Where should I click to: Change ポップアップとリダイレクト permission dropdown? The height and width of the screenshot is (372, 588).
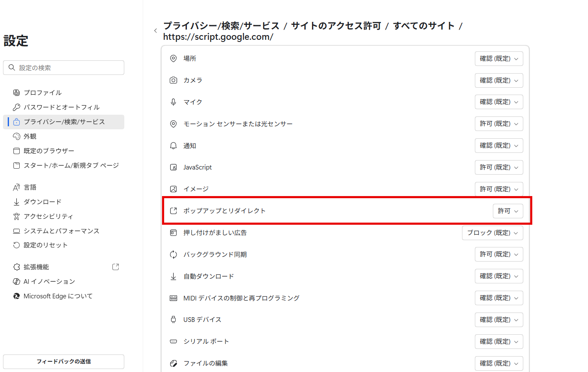point(508,211)
